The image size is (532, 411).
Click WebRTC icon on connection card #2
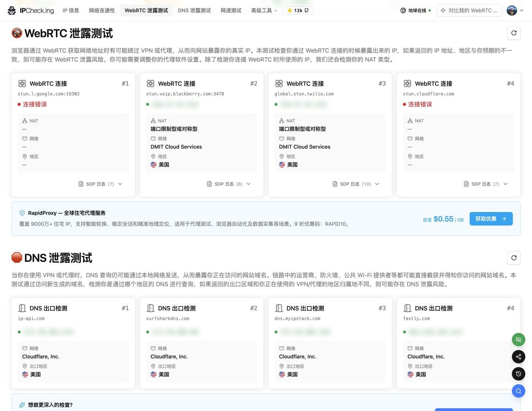click(150, 83)
